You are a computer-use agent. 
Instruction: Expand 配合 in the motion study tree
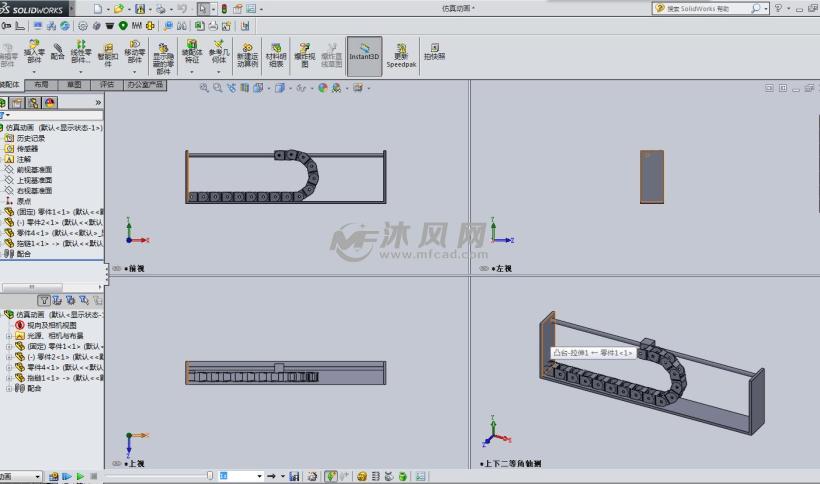point(9,388)
